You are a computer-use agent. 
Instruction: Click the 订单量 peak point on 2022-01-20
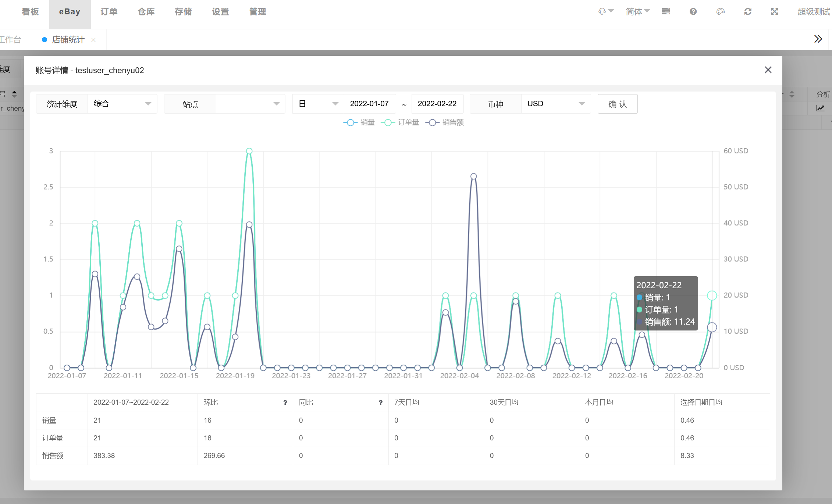[x=249, y=151]
